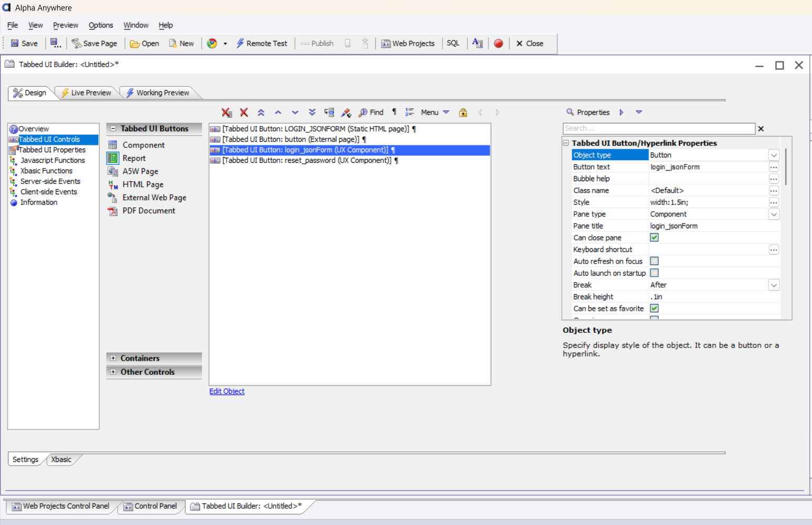This screenshot has height=525, width=812.
Task: Clear the properties search with X
Action: click(761, 129)
